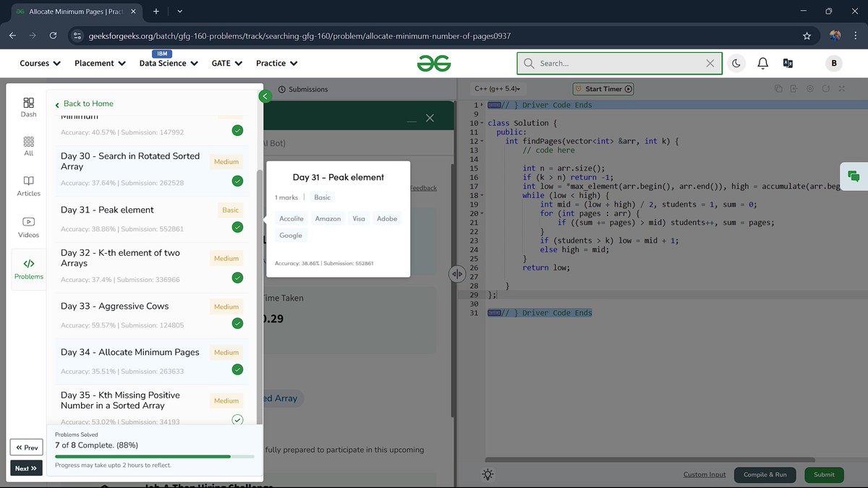Screen dimensions: 868x488
Task: Open the profile avatar B
Action: pos(834,64)
